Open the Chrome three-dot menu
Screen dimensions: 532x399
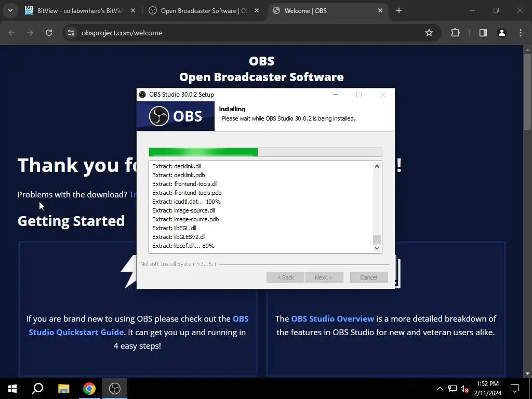click(521, 33)
